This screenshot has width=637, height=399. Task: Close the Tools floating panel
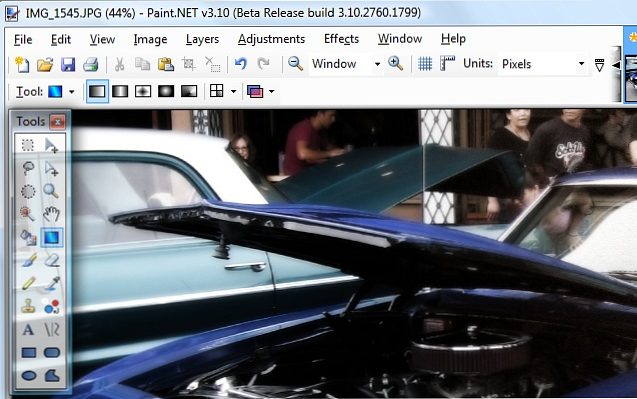coord(58,121)
